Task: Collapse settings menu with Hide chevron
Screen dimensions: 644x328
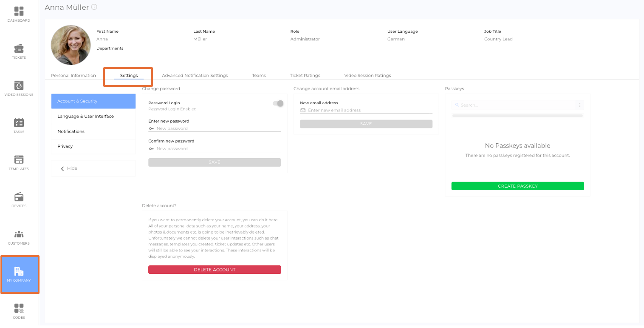Action: 62,168
